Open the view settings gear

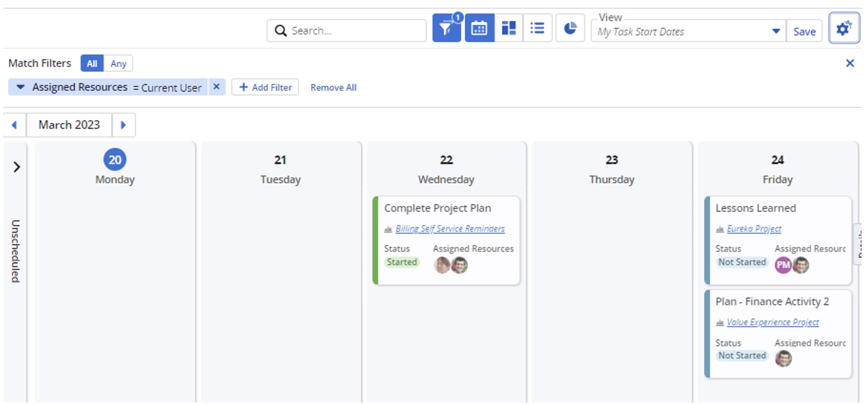tap(844, 28)
